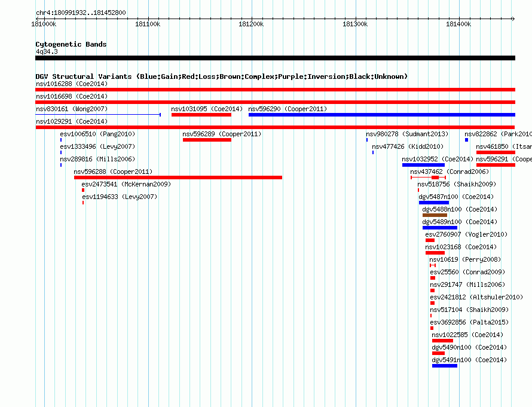Click the red bar under nsv1016288
Screen dimensions: 532x407
click(x=275, y=90)
